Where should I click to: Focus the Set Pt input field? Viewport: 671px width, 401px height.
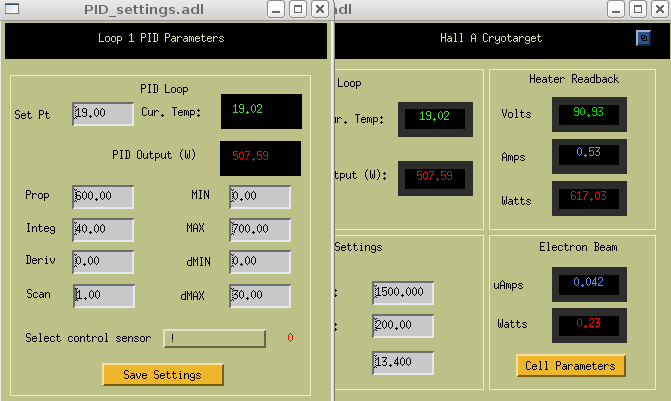click(x=103, y=114)
